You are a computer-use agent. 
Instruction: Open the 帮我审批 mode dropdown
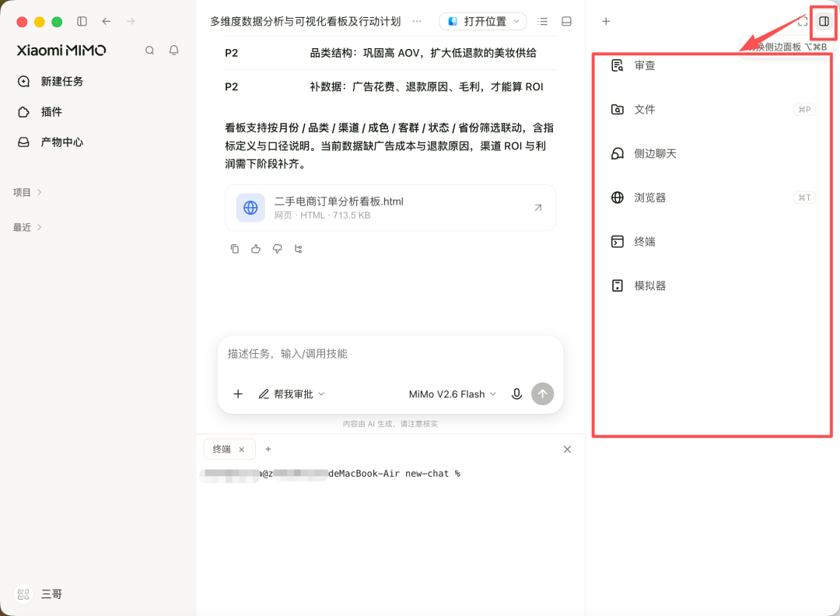[292, 394]
